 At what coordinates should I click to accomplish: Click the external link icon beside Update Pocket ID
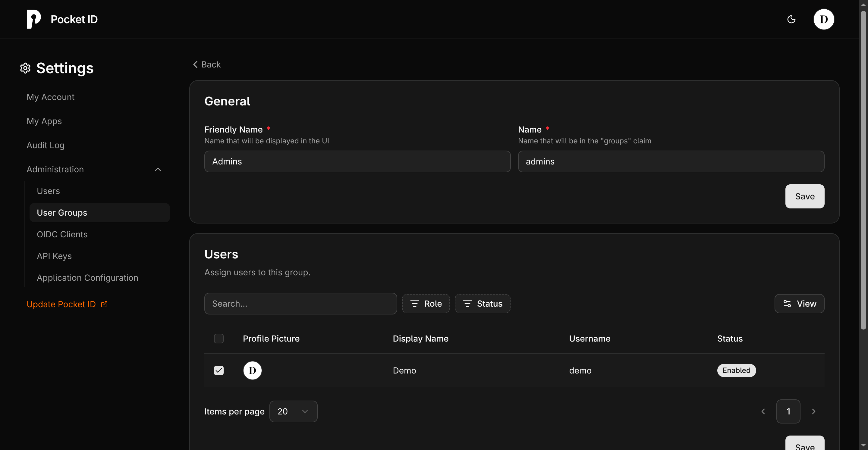point(105,304)
